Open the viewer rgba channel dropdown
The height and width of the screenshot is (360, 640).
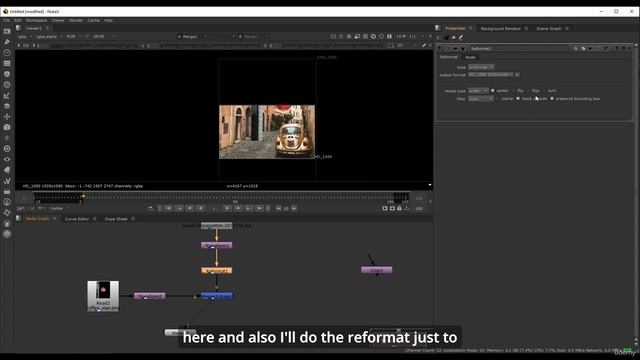24,36
